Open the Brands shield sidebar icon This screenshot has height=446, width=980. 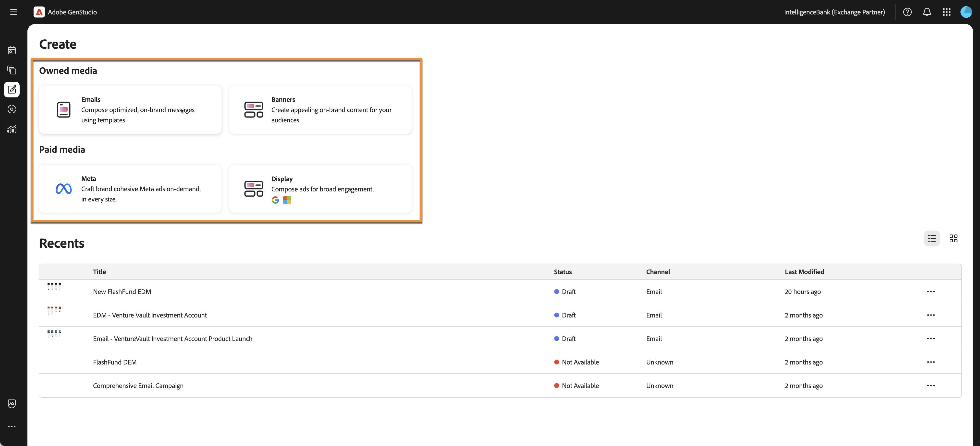12,404
